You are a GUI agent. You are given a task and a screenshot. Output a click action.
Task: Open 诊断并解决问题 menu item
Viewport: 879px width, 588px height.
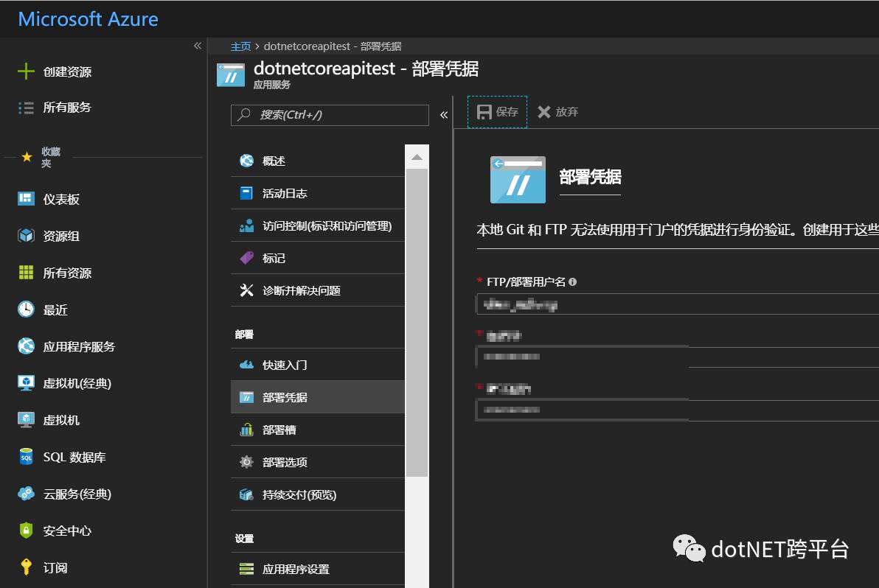point(317,290)
